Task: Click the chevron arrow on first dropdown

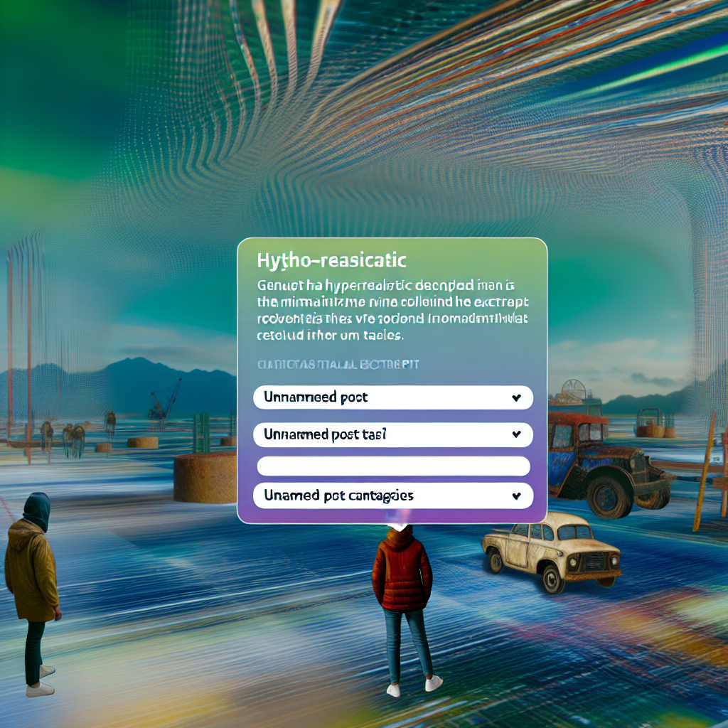Action: coord(517,398)
